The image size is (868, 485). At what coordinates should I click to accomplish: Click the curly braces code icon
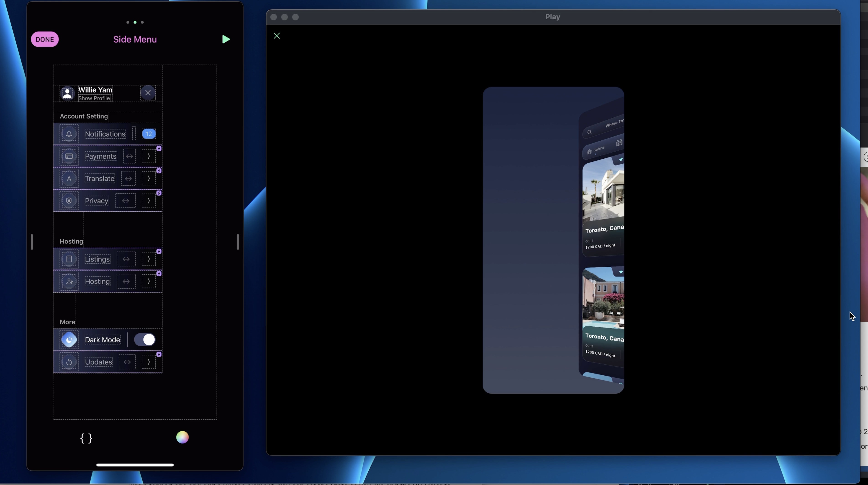(x=86, y=438)
